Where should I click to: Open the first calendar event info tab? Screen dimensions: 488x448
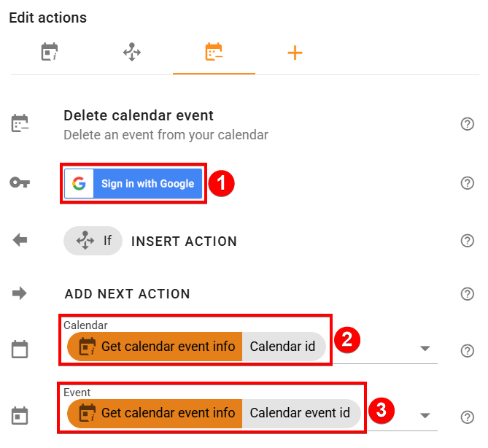pos(50,53)
